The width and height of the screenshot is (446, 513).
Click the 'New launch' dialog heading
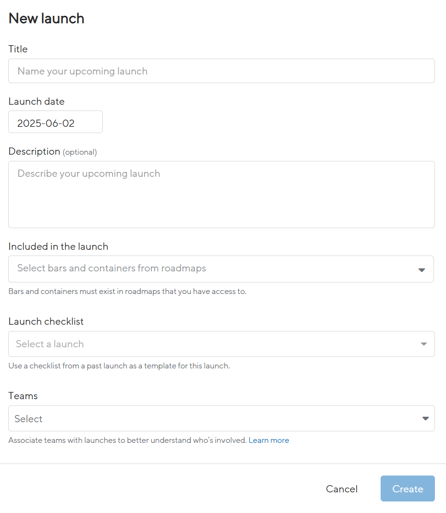pos(46,19)
